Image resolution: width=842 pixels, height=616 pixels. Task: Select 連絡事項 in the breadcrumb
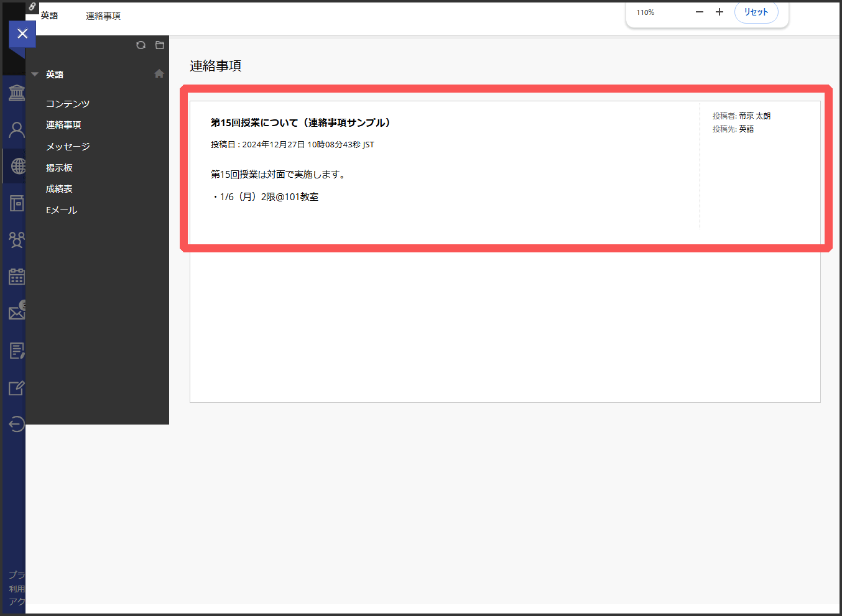(x=103, y=16)
